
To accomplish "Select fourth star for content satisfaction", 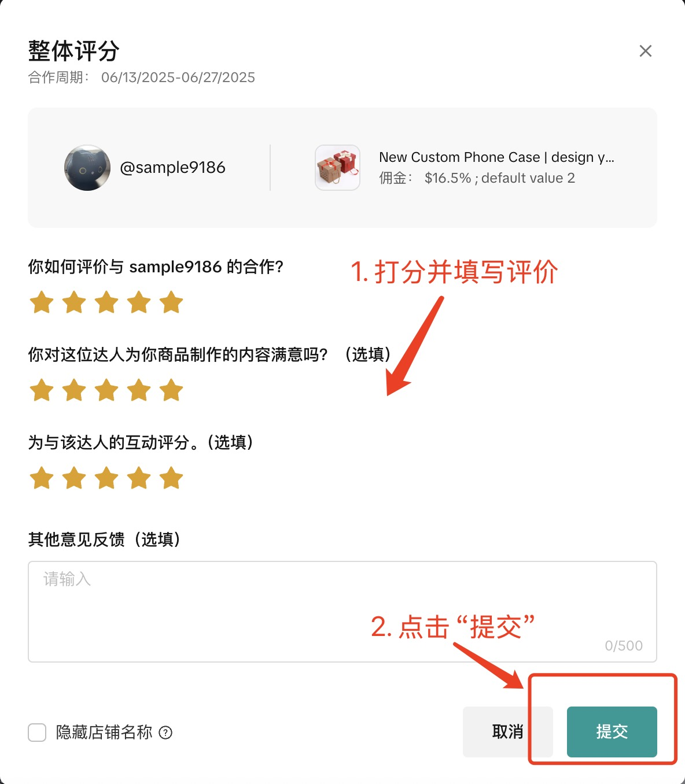I will pyautogui.click(x=139, y=390).
